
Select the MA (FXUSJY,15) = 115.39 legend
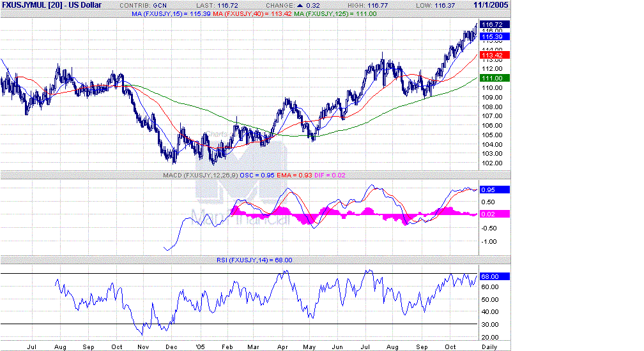[171, 14]
